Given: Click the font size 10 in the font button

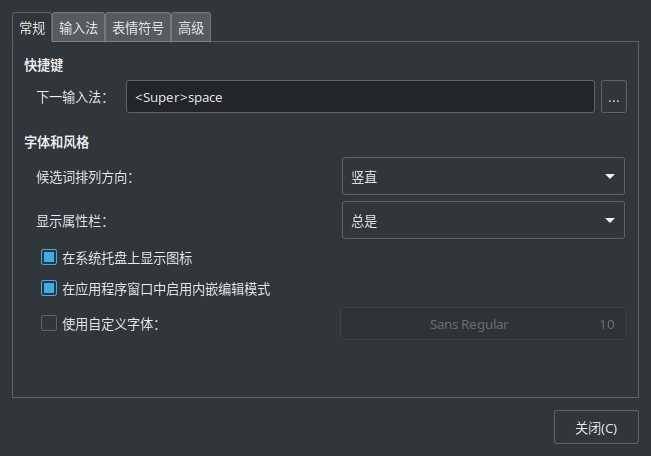Looking at the screenshot, I should click(x=607, y=324).
